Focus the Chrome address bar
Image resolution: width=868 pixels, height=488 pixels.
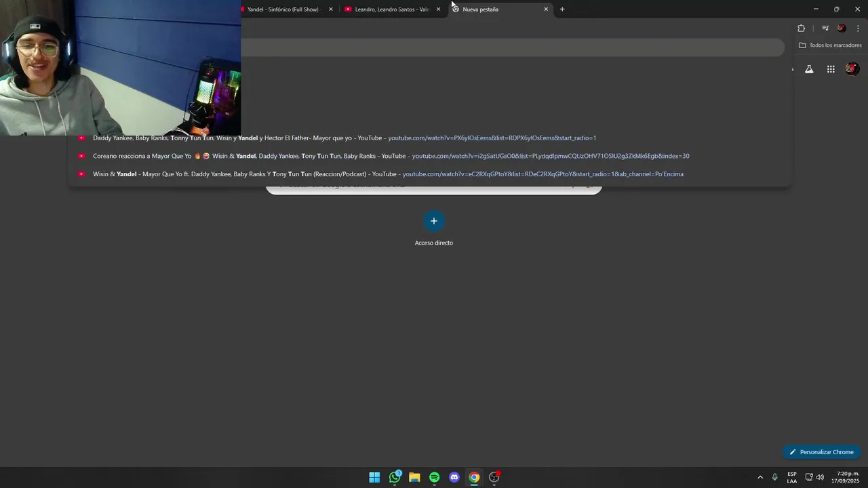click(513, 47)
